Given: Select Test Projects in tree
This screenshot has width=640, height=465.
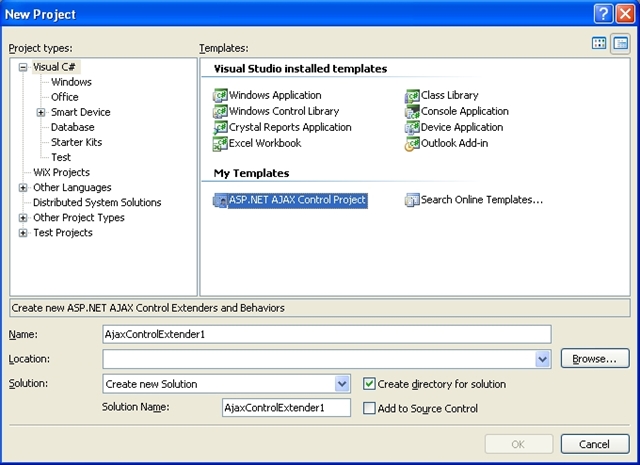Looking at the screenshot, I should tap(63, 233).
